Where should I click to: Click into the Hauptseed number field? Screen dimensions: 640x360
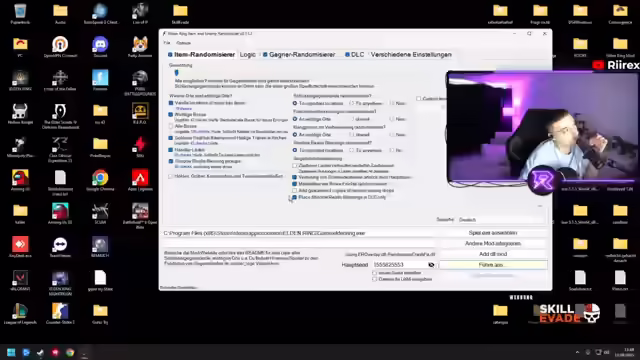pyautogui.click(x=399, y=265)
